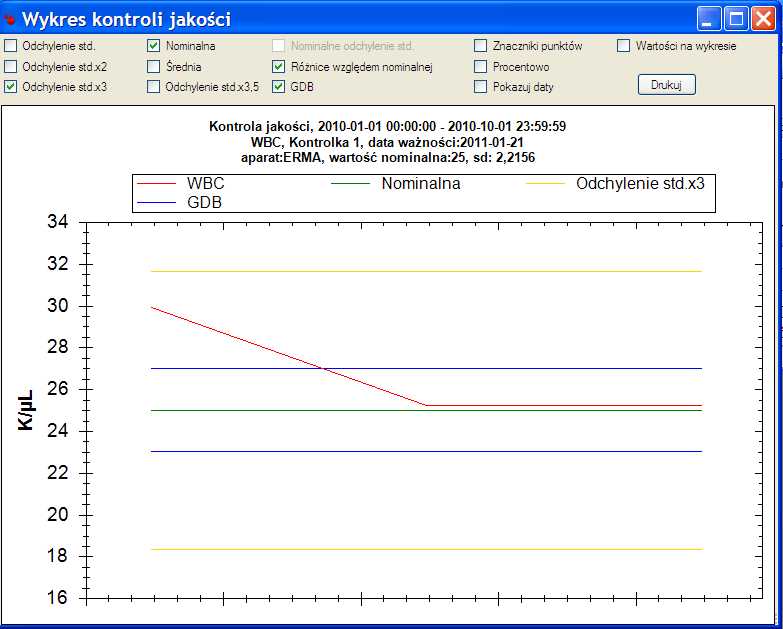Image resolution: width=783 pixels, height=629 pixels.
Task: Click the 26 value on the y-axis
Action: (57, 389)
